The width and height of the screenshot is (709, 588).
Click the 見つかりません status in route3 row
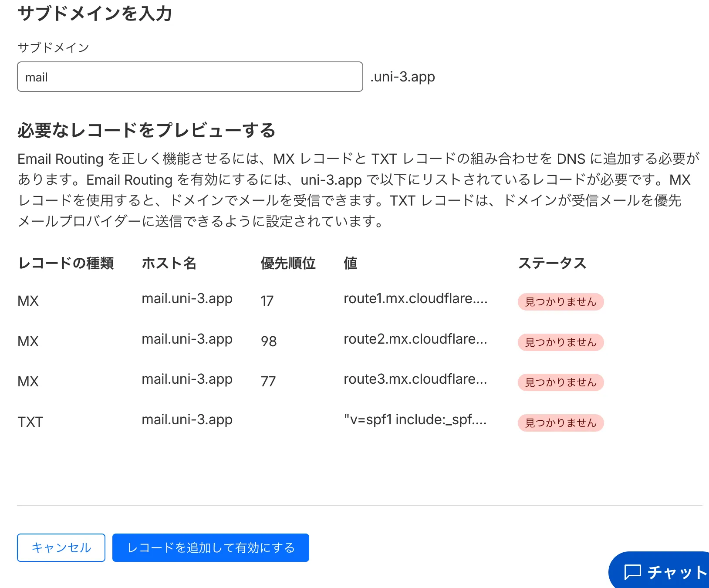point(560,382)
